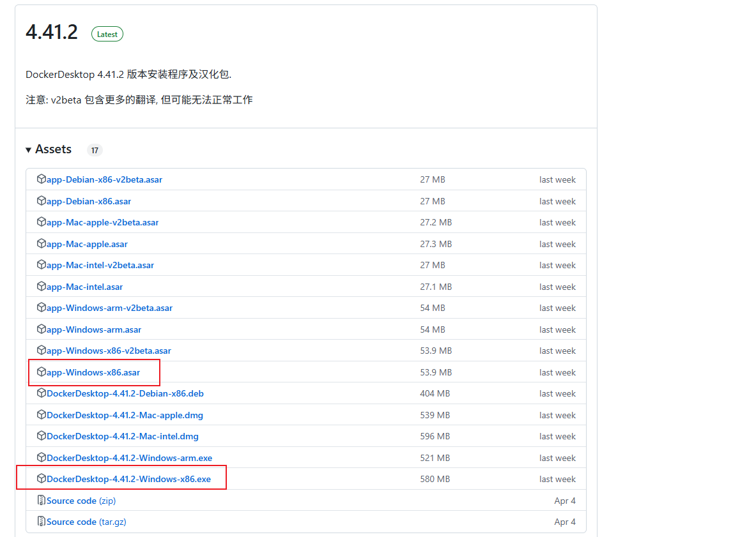Click the Assets heading text

[x=53, y=149]
